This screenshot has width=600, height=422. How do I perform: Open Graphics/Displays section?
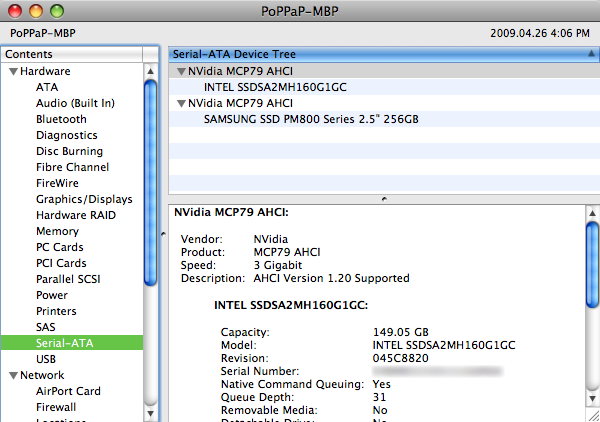pyautogui.click(x=84, y=199)
